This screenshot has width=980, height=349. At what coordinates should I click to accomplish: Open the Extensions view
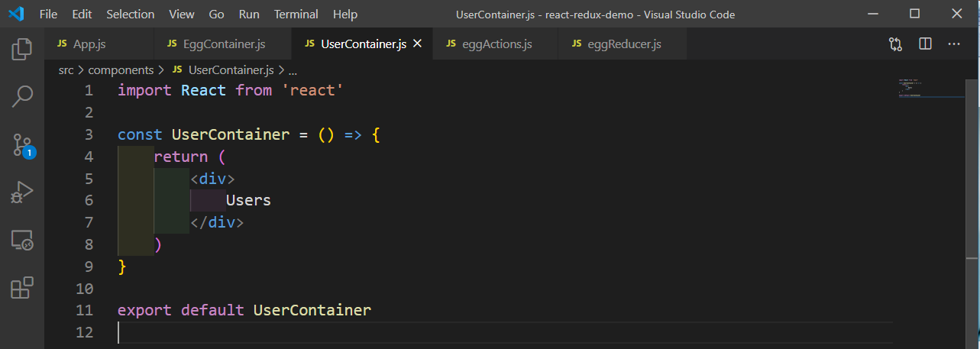(x=22, y=288)
